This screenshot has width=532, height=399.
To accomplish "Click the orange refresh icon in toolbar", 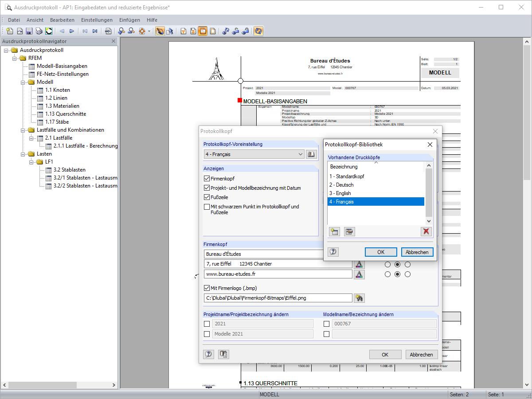I will (x=258, y=31).
